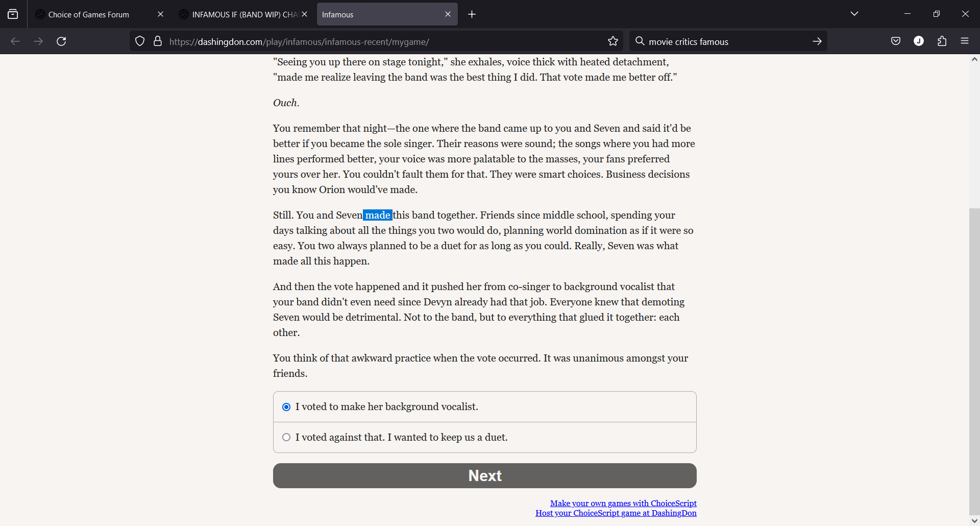980x526 pixels.
Task: Reload the current page
Action: [61, 41]
